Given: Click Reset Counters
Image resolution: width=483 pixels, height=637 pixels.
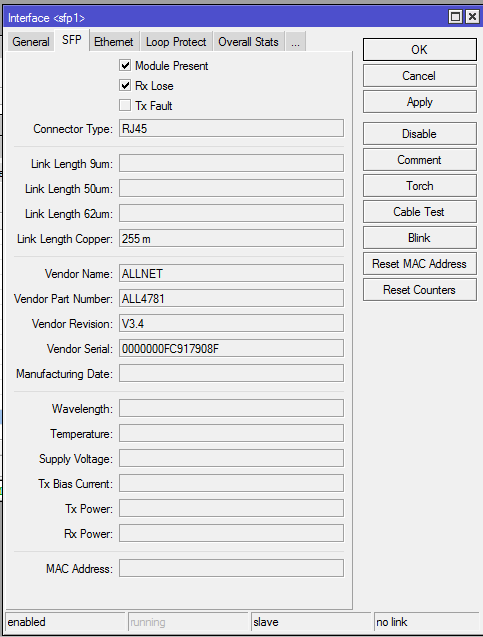Looking at the screenshot, I should click(420, 290).
